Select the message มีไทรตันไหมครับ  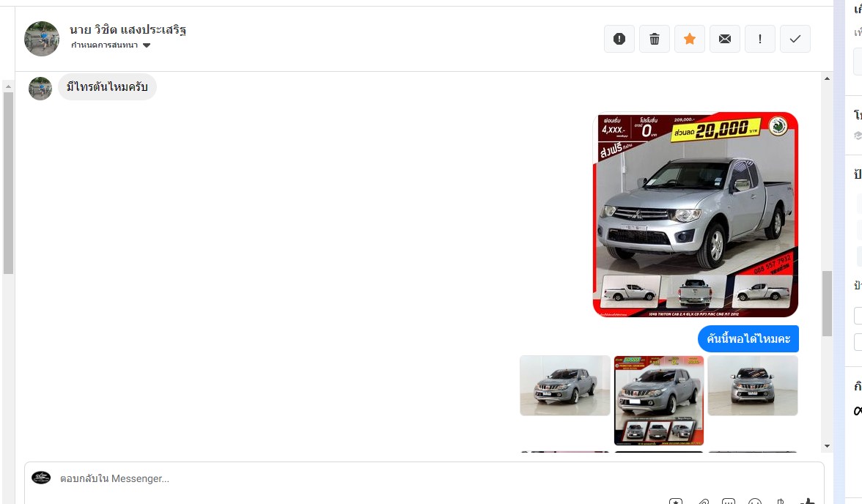click(107, 87)
